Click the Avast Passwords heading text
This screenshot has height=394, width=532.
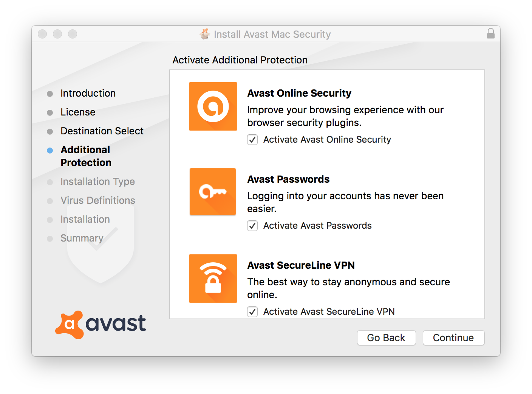pos(288,179)
